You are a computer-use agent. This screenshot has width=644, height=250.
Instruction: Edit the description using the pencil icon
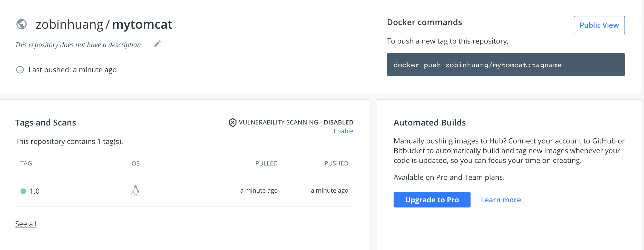(x=157, y=44)
